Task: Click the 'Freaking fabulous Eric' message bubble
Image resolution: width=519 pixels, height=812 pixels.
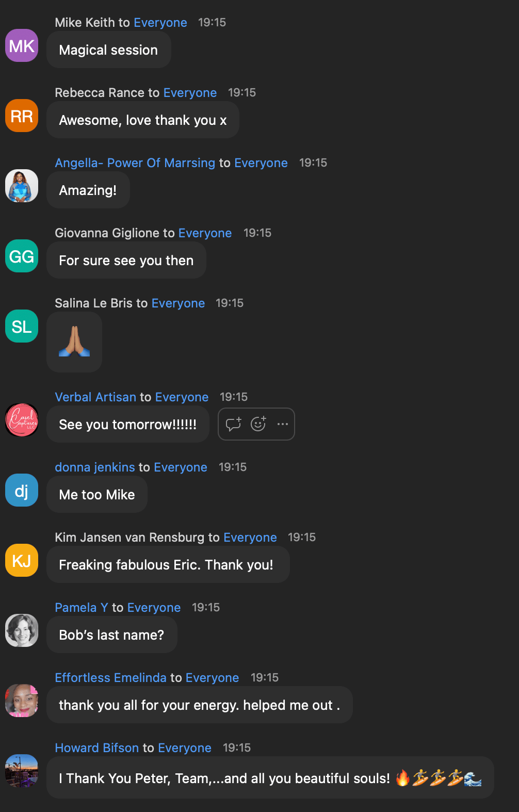Action: (x=168, y=564)
